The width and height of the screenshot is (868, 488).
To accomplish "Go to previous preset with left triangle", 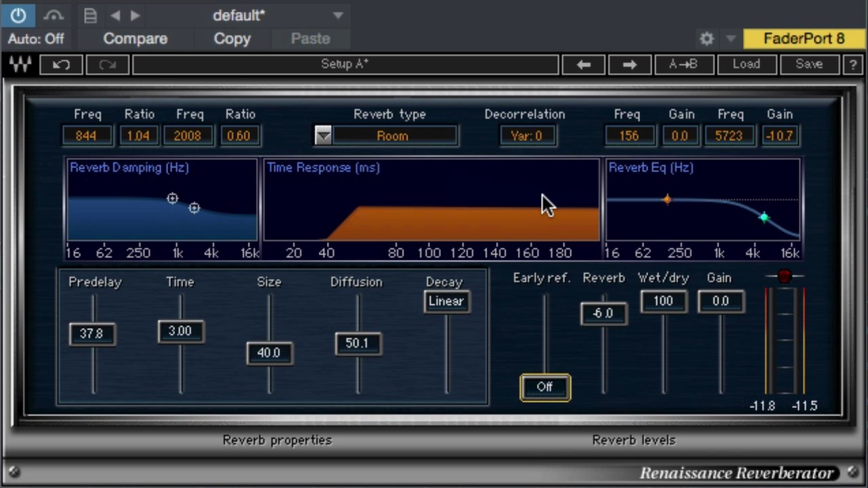I will 115,16.
